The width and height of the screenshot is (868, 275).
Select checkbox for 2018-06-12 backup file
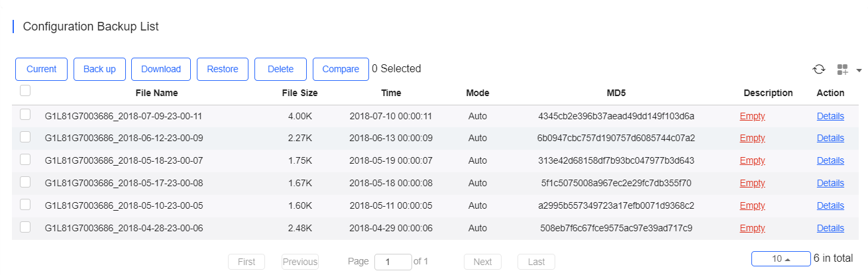tap(25, 137)
